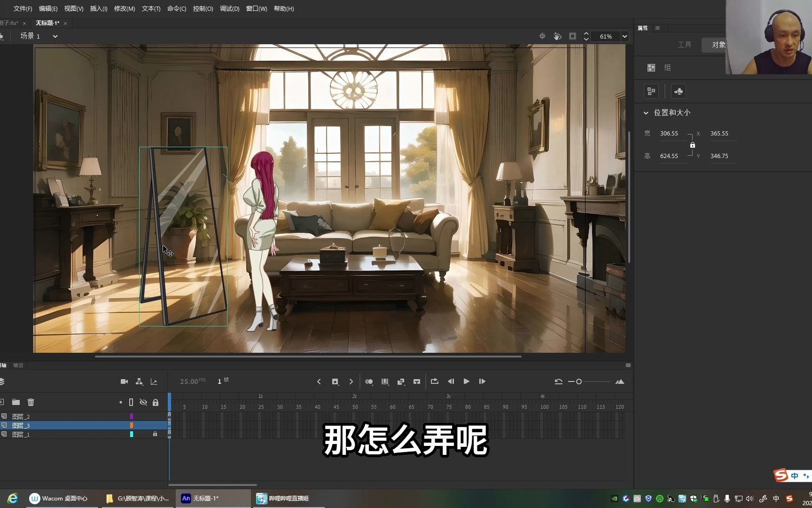812x508 pixels.
Task: Play the timeline animation
Action: click(467, 381)
